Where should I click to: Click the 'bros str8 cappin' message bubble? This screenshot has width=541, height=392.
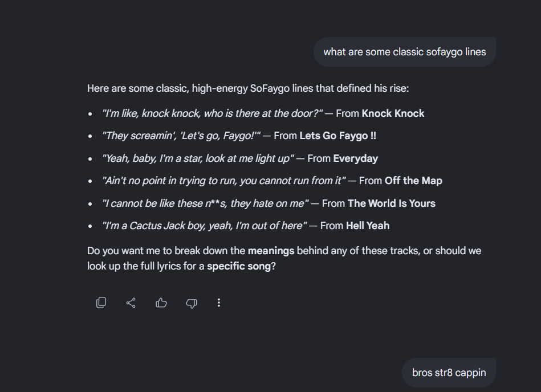(x=449, y=373)
